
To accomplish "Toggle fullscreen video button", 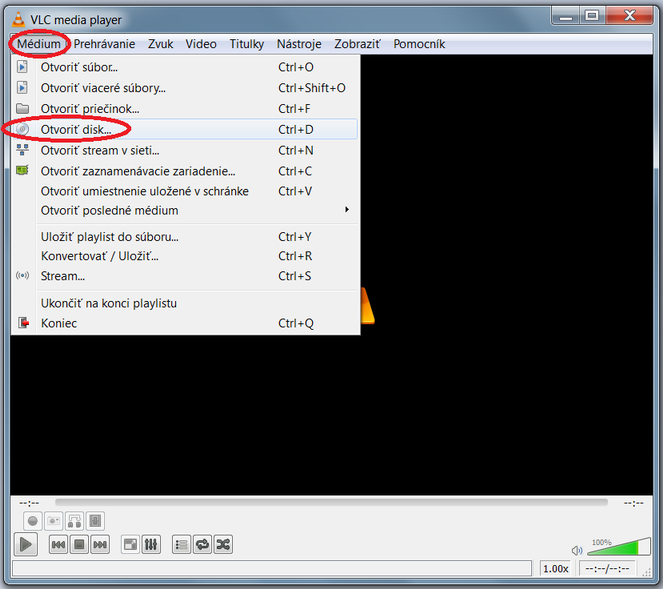I will (x=131, y=545).
